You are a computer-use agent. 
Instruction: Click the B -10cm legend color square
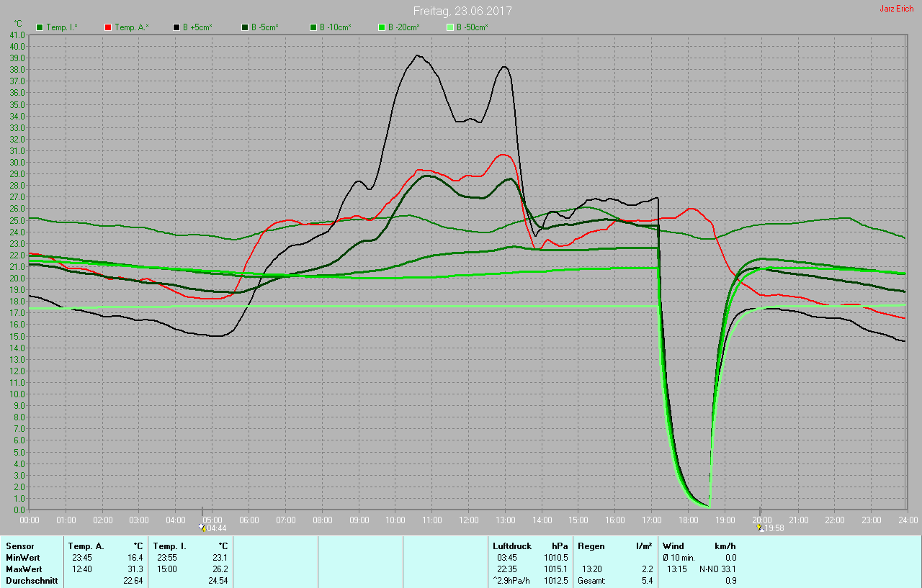coord(313,27)
